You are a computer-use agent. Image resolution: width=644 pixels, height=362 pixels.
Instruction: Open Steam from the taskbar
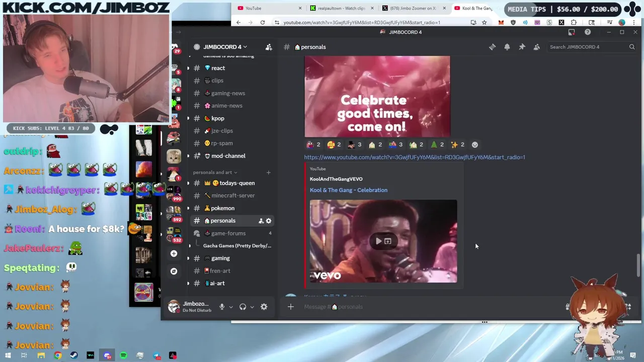tap(74, 355)
